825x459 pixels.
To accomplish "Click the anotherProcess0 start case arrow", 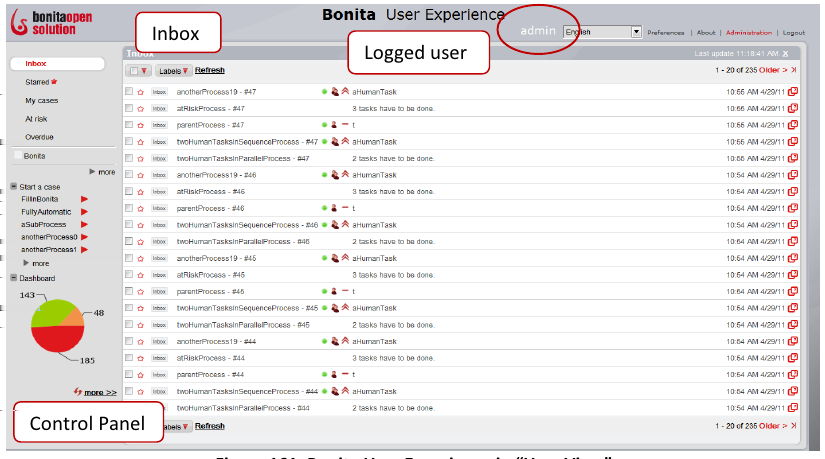I will click(x=84, y=237).
